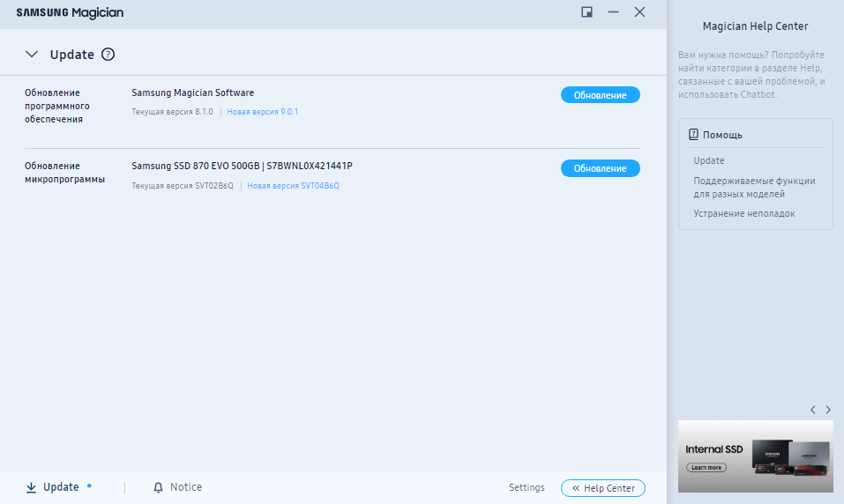
Task: Click Обновление микропрограммы label
Action: point(64,172)
